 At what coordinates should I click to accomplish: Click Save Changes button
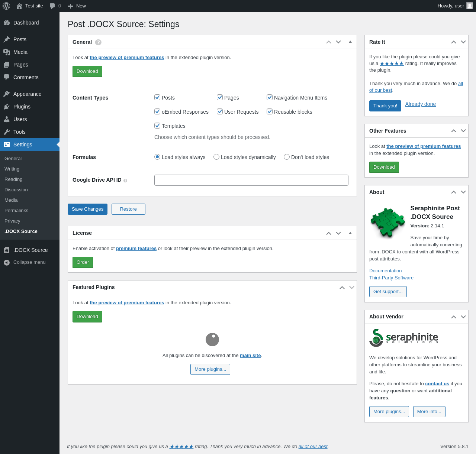tap(87, 209)
